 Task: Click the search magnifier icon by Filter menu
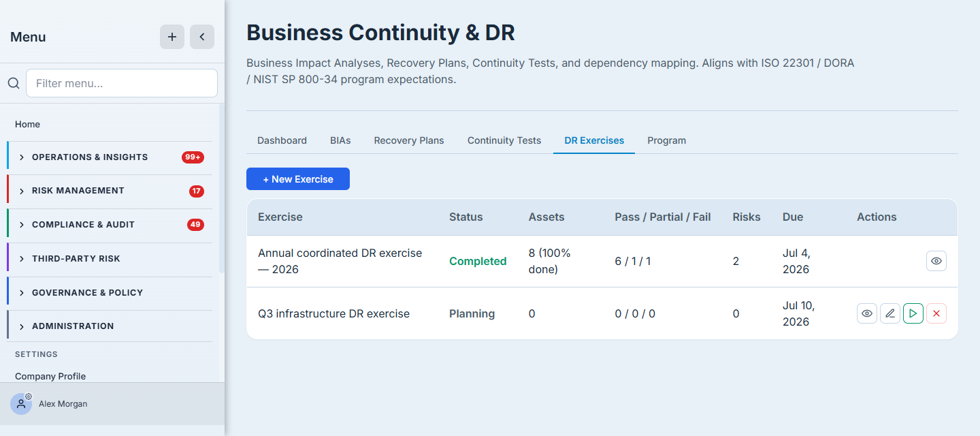click(14, 83)
